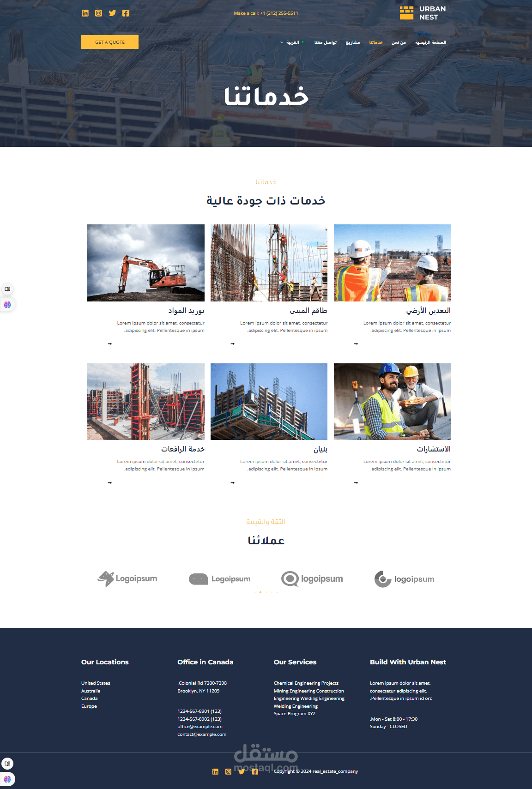Open the Twitter icon in top bar
Image resolution: width=532 pixels, height=789 pixels.
pos(112,13)
